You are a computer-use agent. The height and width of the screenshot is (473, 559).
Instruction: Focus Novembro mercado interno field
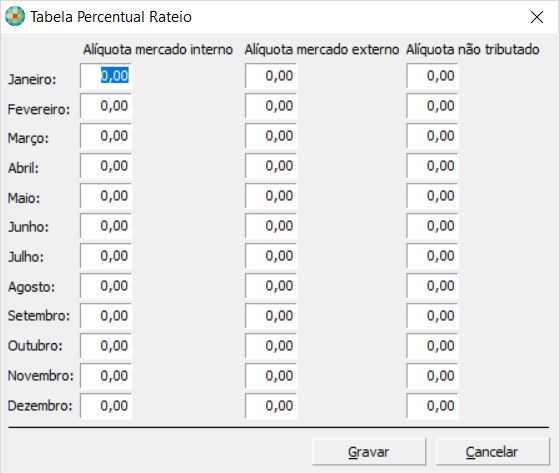tap(106, 375)
